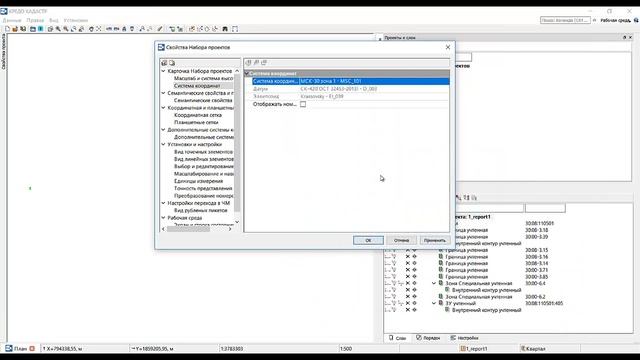The height and width of the screenshot is (360, 640).
Task: Click third icon in property grid toolbar
Action: tap(264, 62)
